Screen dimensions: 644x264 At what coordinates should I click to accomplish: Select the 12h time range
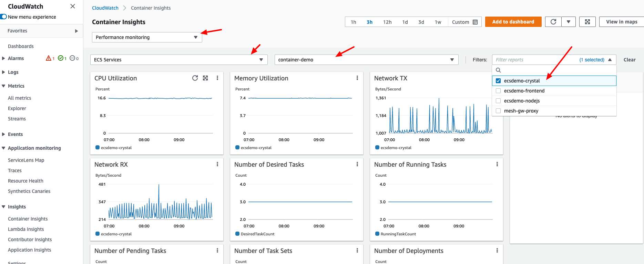pos(387,22)
